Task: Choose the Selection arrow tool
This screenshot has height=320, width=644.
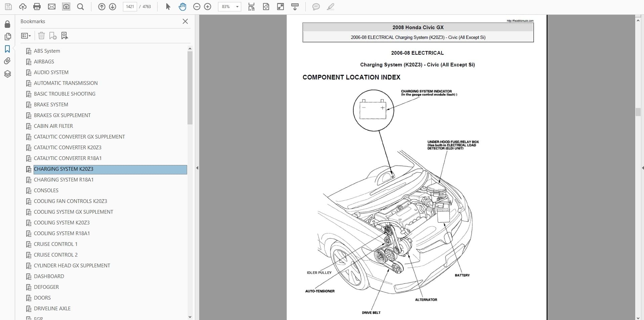Action: [168, 7]
